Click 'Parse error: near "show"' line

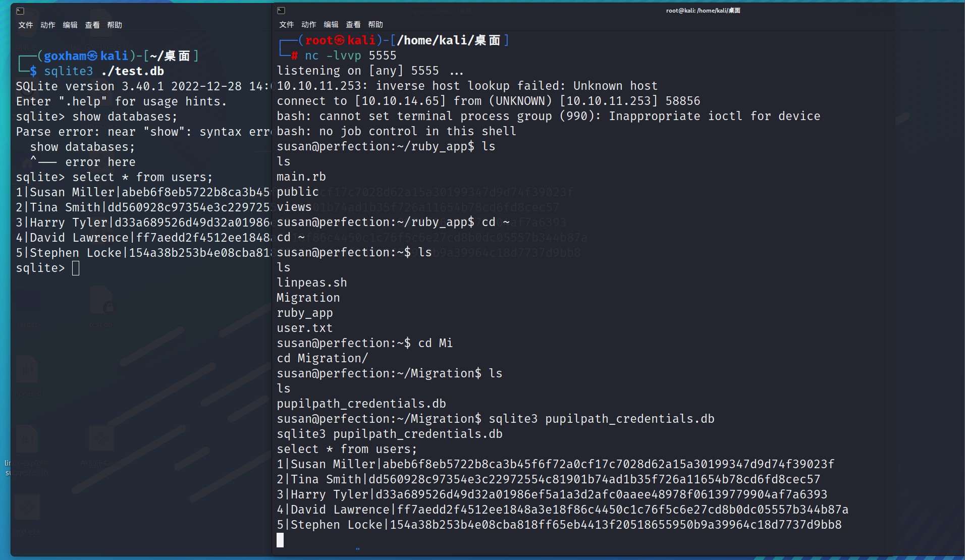click(144, 132)
